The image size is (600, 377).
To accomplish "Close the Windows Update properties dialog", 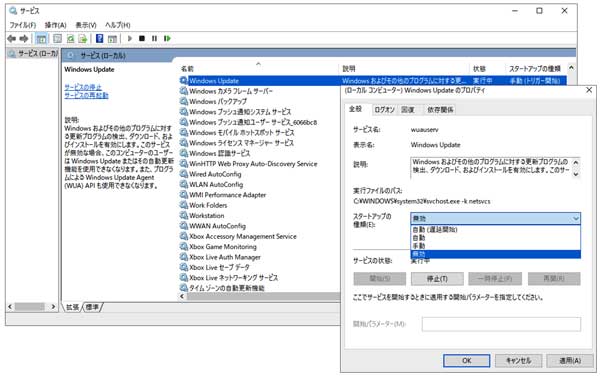I will click(x=589, y=90).
